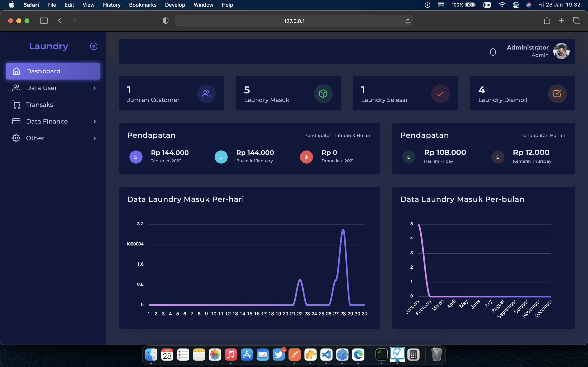This screenshot has height=367, width=588.
Task: Click the red dollar icon for Tahun lalu
Action: coord(306,157)
